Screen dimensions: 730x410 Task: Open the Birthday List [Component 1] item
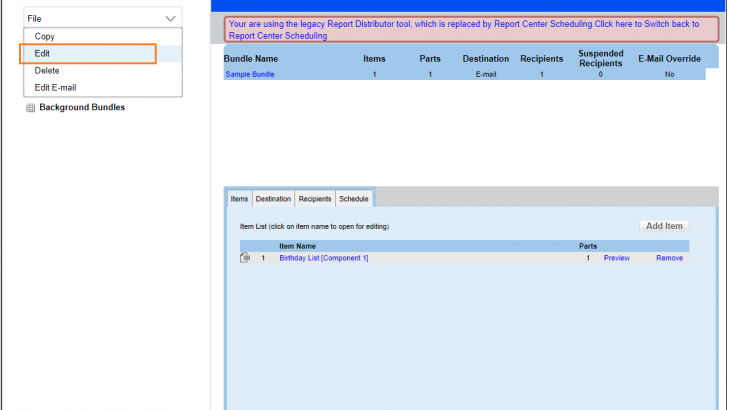pos(324,258)
